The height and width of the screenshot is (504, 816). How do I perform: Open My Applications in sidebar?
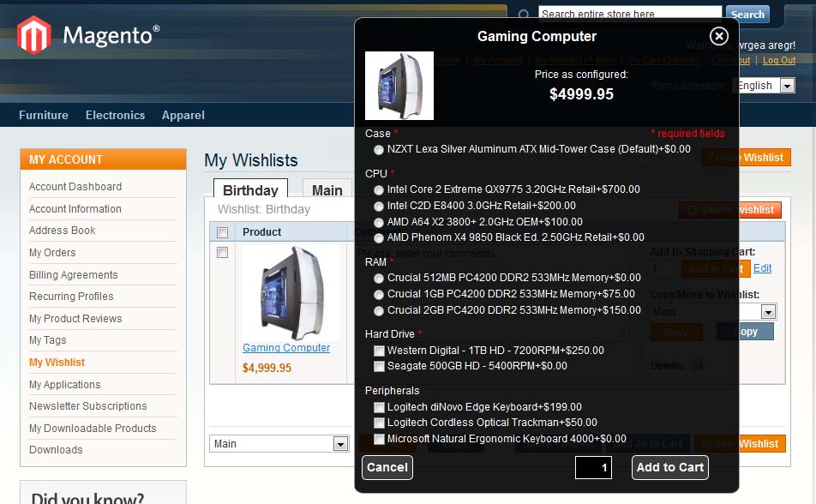click(x=65, y=384)
